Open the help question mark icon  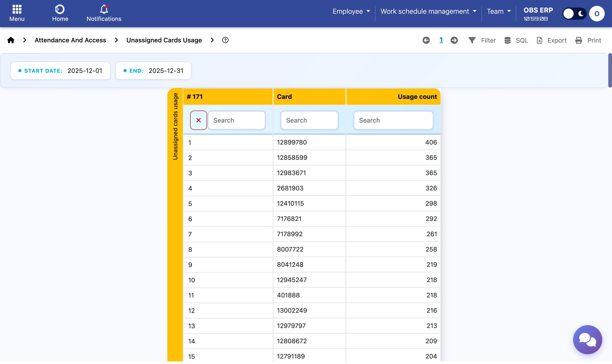225,40
